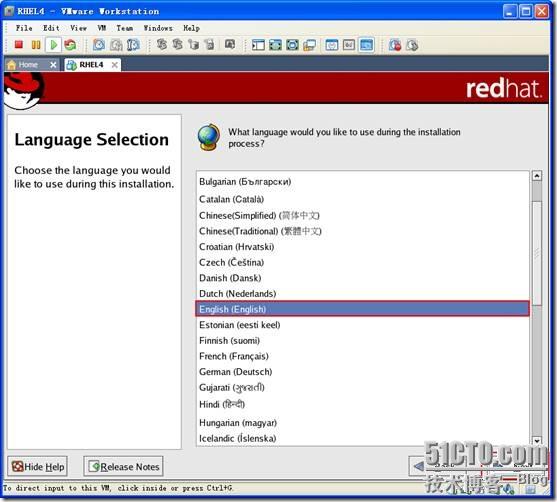This screenshot has height=502, width=557.
Task: Click the first greyed team power icon
Action: (x=162, y=44)
